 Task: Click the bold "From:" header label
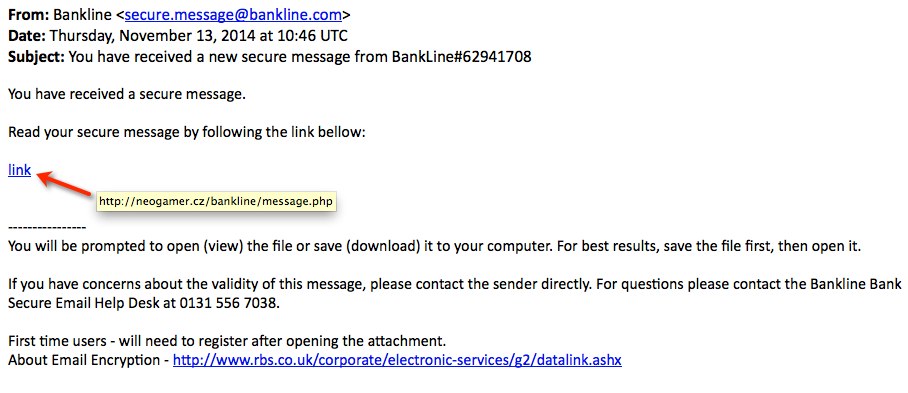27,15
